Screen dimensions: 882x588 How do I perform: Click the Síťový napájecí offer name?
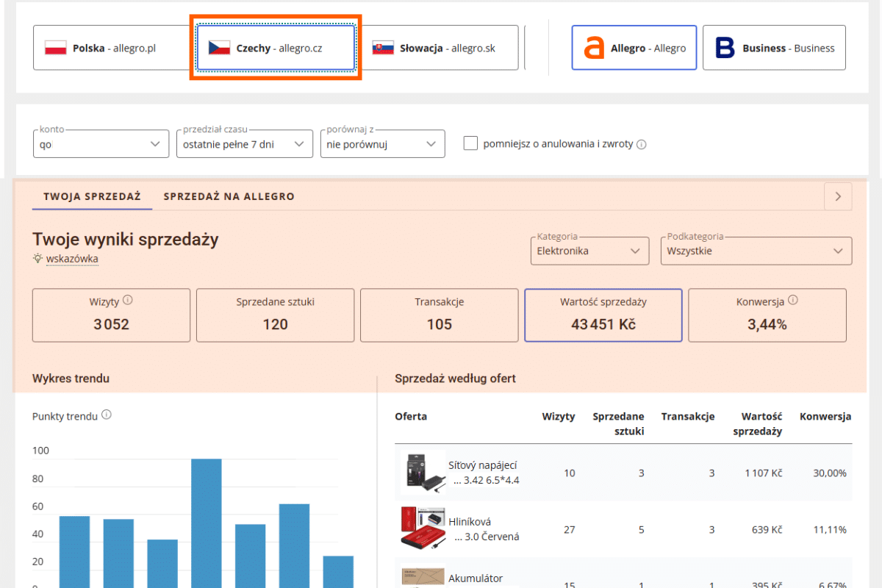point(484,473)
